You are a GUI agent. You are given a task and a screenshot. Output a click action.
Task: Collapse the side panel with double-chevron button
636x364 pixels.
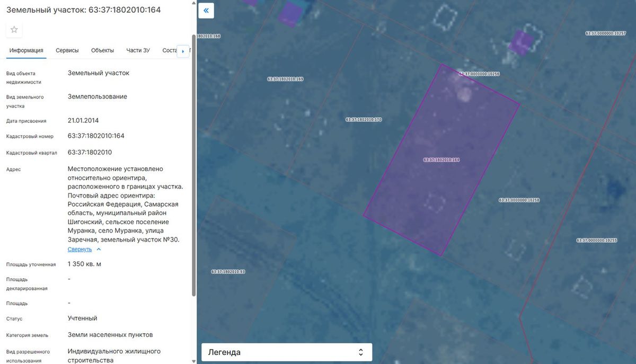coord(206,11)
